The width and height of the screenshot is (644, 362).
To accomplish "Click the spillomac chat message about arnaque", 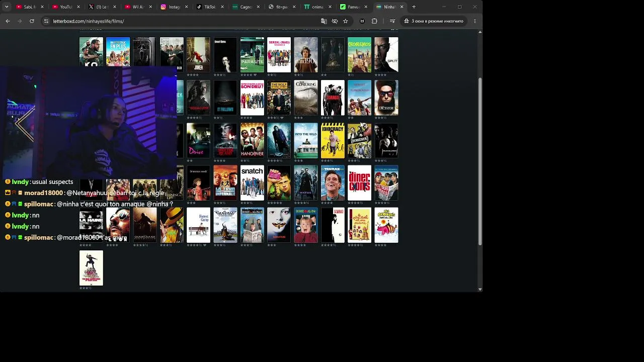I will point(115,204).
